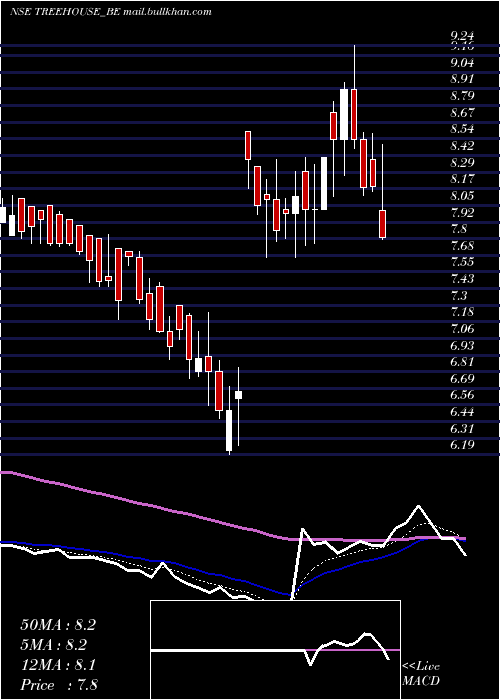This screenshot has height=700, width=500.
Task: Click the mail.bullkhan.com header text
Action: [167, 12]
